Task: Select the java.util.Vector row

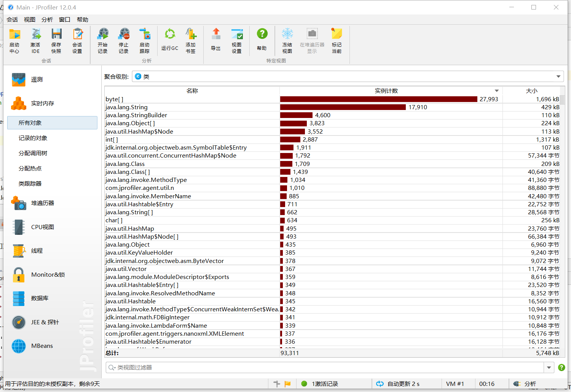Action: pos(332,269)
